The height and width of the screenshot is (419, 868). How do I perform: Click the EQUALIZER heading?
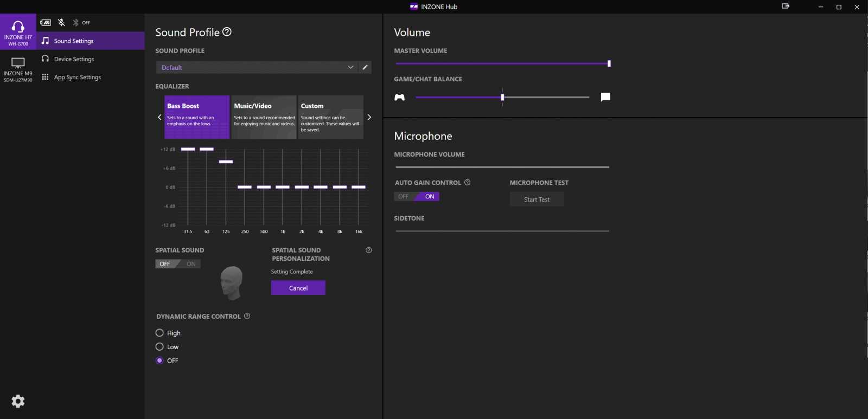(172, 86)
